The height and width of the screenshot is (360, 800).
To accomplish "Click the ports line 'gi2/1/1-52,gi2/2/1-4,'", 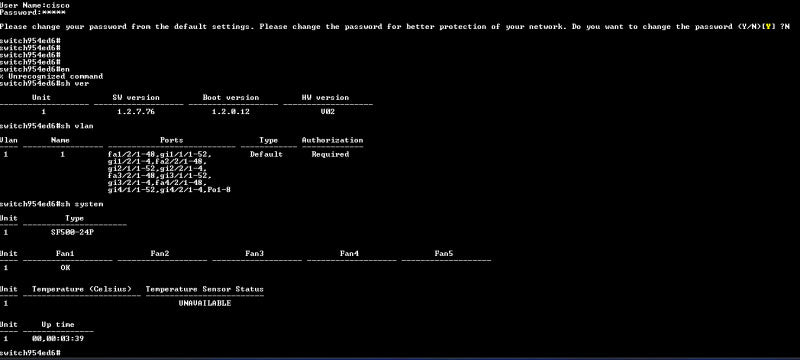I will tap(157, 168).
